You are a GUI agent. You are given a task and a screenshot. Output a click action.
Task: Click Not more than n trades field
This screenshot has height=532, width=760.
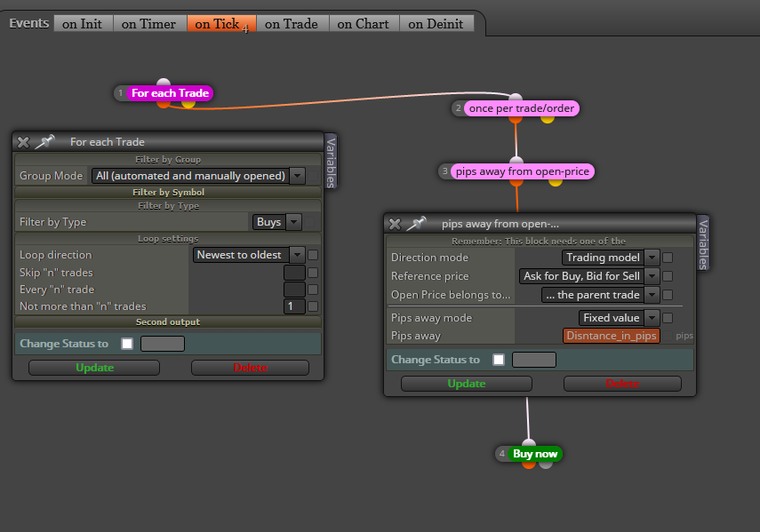coord(294,306)
